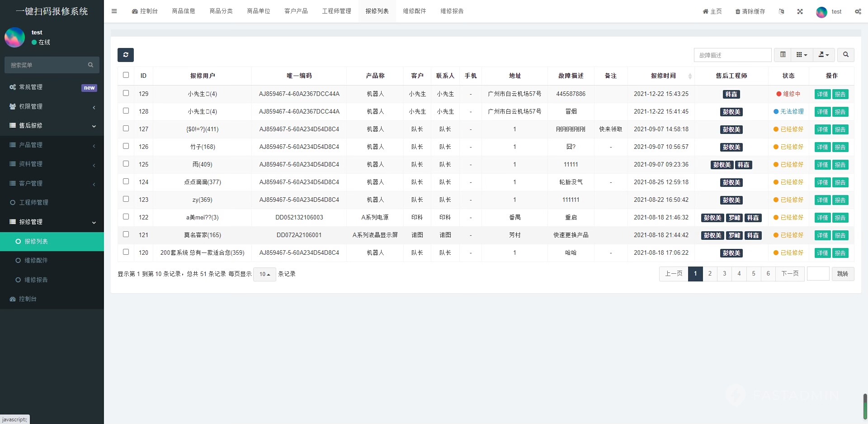Open the page size dropdown showing 10

pos(264,274)
